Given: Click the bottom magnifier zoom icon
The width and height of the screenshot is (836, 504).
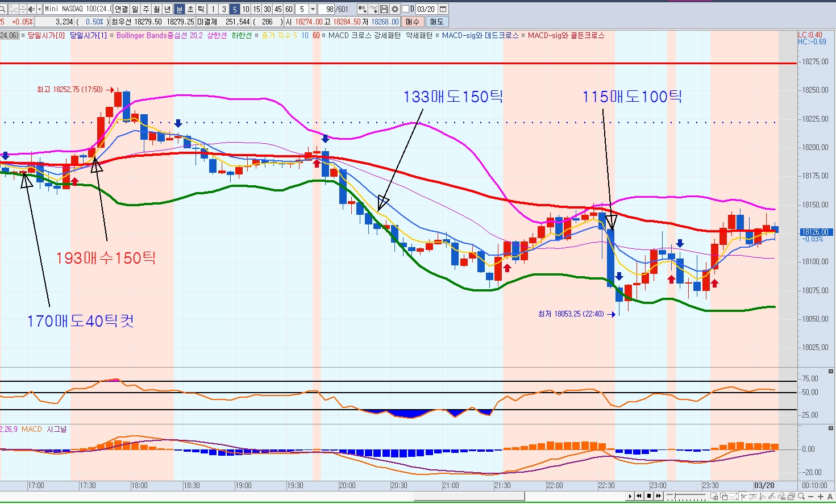Looking at the screenshot, I should pos(801,496).
